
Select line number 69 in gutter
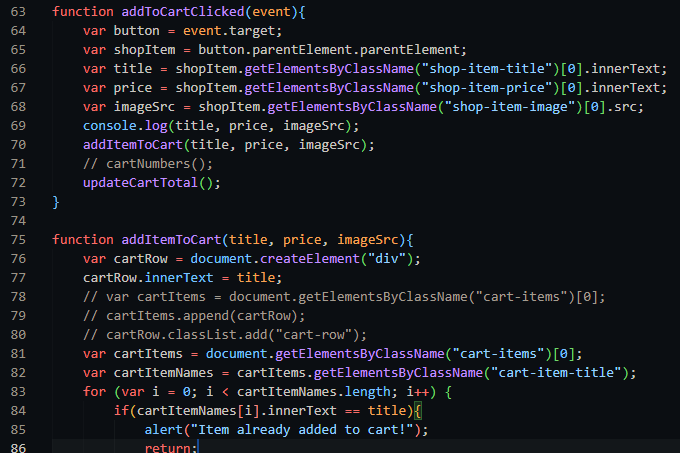click(18, 126)
